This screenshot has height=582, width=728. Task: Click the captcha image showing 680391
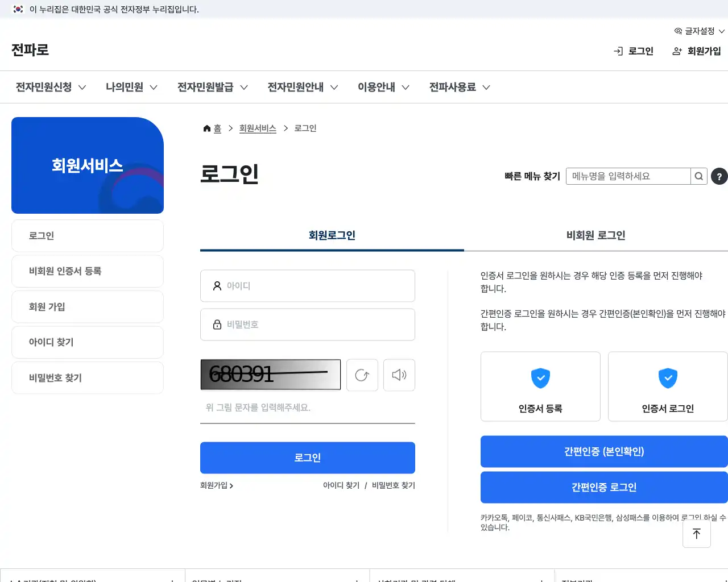pyautogui.click(x=271, y=375)
